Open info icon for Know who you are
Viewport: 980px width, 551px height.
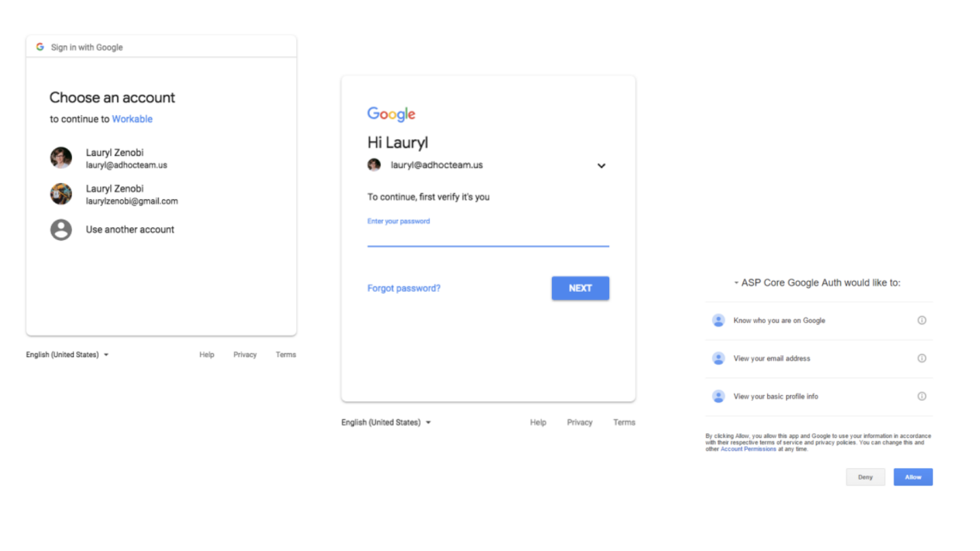pos(922,320)
